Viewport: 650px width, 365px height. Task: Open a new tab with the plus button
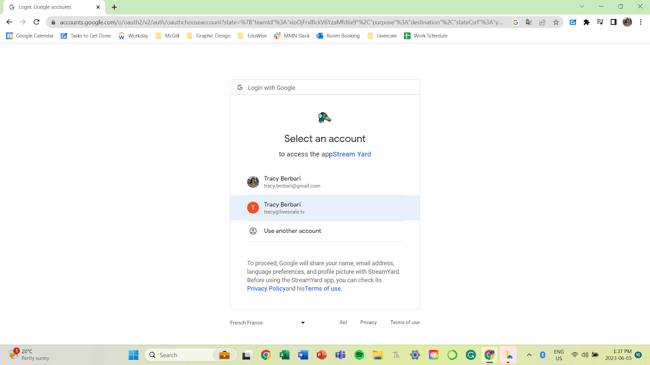point(114,7)
